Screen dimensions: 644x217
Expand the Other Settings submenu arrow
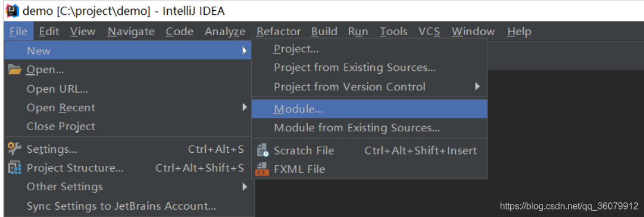pyautogui.click(x=245, y=186)
